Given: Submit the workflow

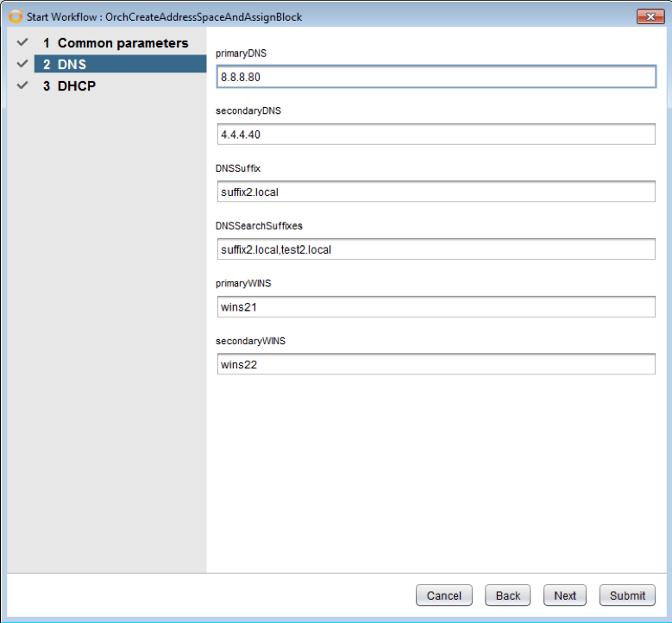Looking at the screenshot, I should tap(627, 595).
